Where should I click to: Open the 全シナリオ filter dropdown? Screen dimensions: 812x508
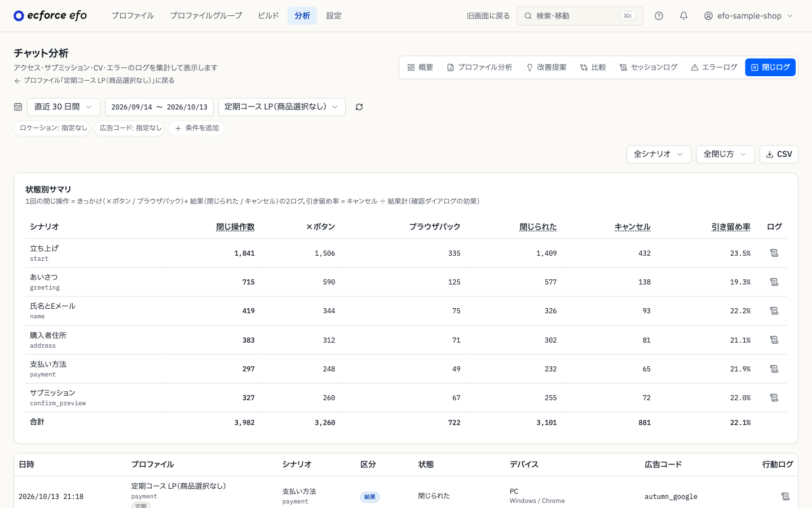(x=659, y=154)
